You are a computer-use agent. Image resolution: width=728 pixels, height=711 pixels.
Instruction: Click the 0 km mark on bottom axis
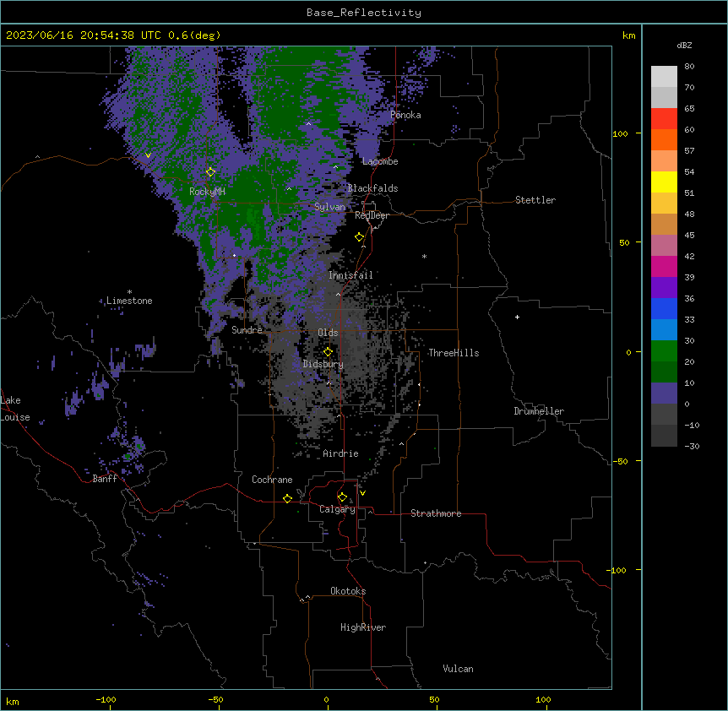tap(326, 699)
